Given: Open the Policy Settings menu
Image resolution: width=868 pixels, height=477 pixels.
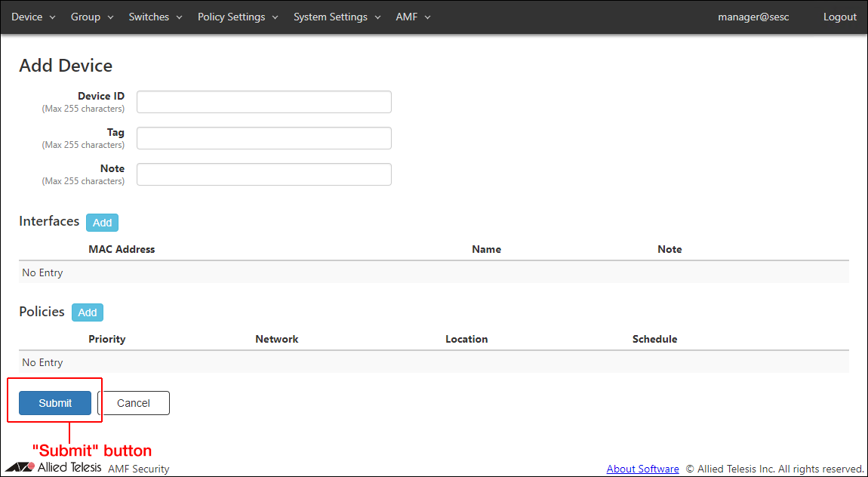Looking at the screenshot, I should (238, 17).
